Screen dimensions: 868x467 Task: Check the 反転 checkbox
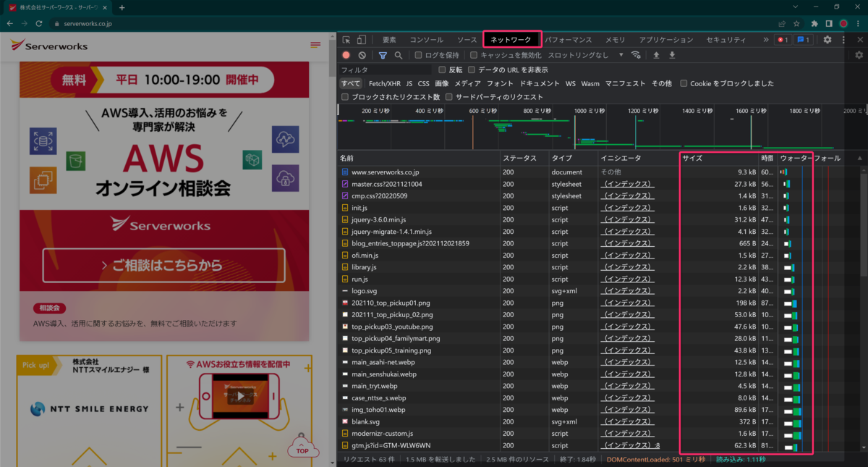442,70
